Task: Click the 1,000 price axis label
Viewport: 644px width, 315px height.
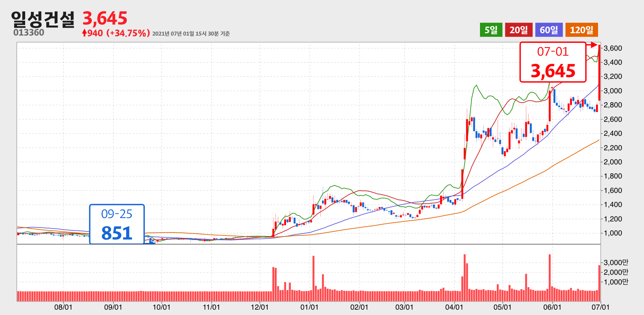Action: (613, 233)
